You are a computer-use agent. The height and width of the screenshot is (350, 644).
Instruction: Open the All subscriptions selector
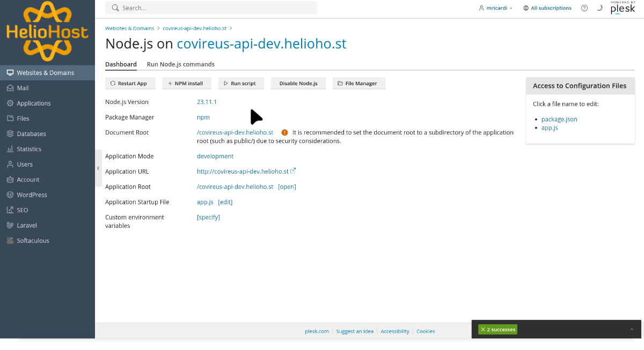tap(547, 8)
